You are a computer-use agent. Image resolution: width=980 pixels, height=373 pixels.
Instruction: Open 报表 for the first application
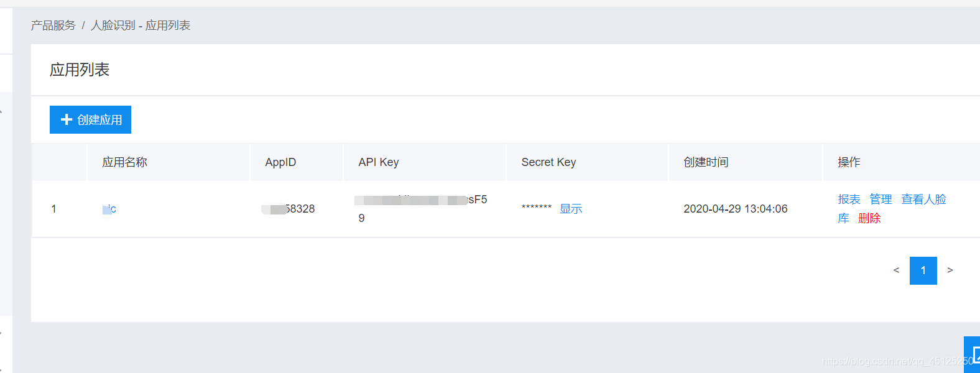tap(849, 200)
